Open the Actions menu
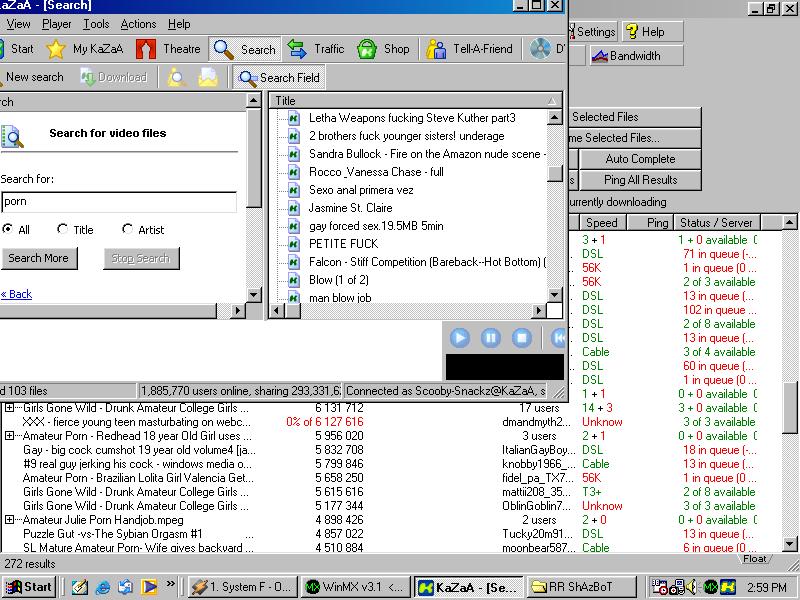Image resolution: width=800 pixels, height=600 pixels. 138,24
